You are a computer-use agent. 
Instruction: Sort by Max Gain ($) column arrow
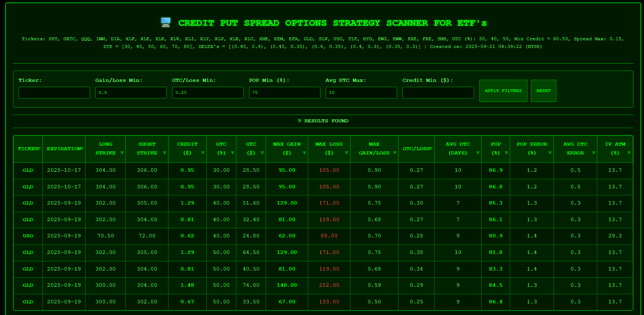(304, 153)
